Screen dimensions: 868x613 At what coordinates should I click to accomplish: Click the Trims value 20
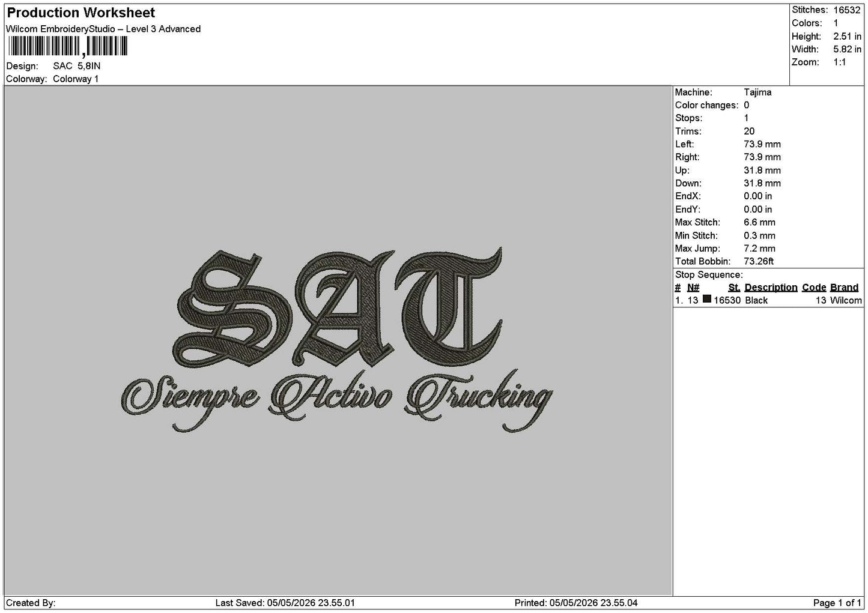[x=749, y=131]
